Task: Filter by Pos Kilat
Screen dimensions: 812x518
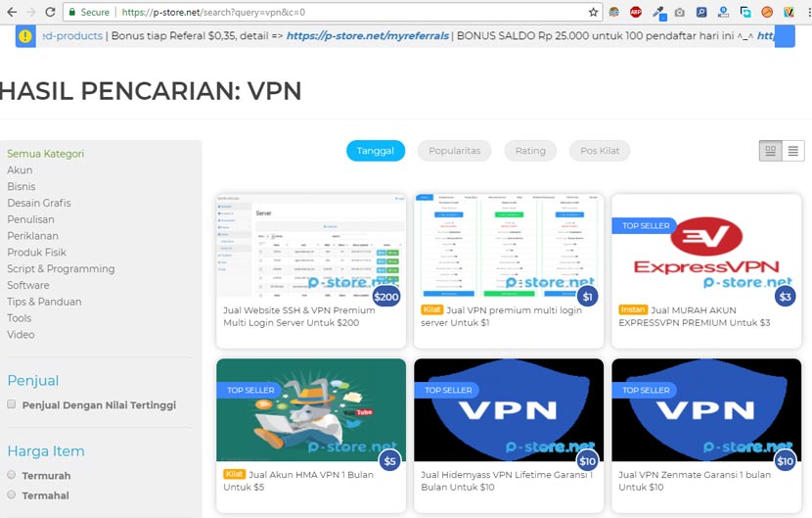Action: pos(600,151)
